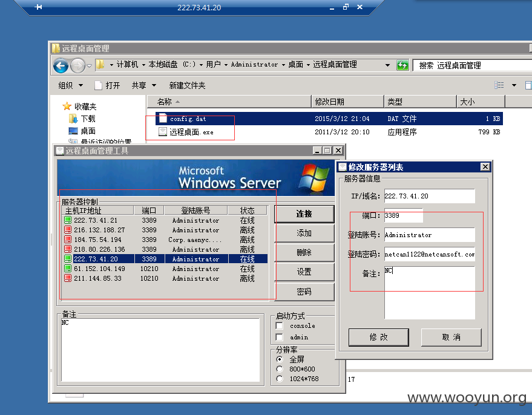Screen dimensions: 532x415
Task: Sort files by the 名称 column header
Action: pos(229,102)
